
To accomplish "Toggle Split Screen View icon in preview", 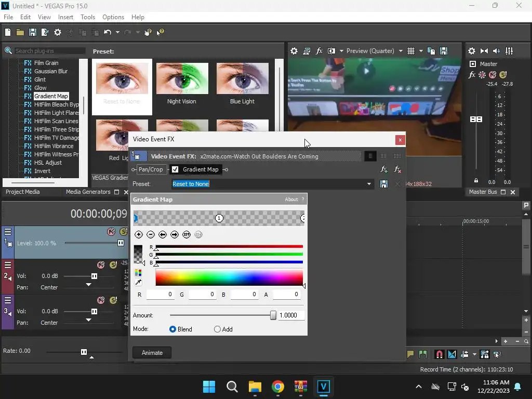I will (x=331, y=51).
